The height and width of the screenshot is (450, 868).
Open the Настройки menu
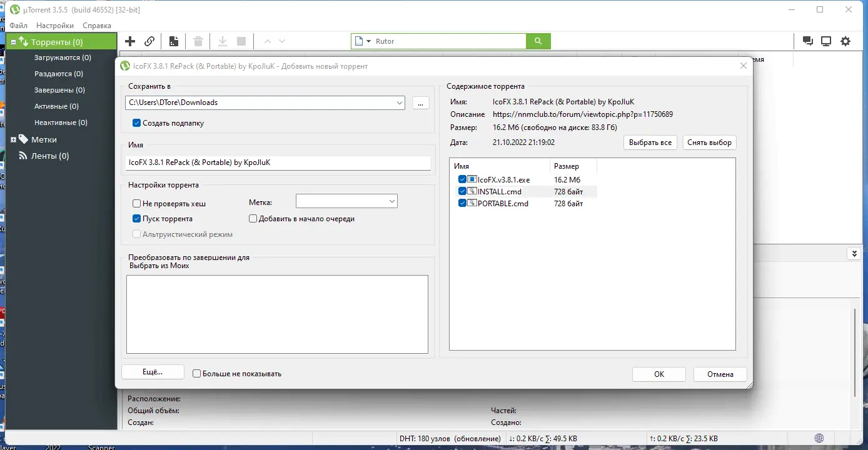55,26
